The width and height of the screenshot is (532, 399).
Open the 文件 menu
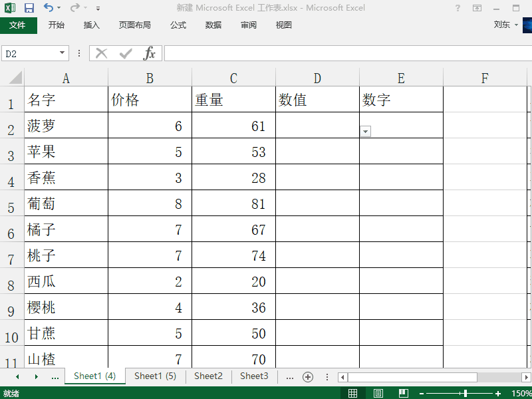(x=19, y=25)
